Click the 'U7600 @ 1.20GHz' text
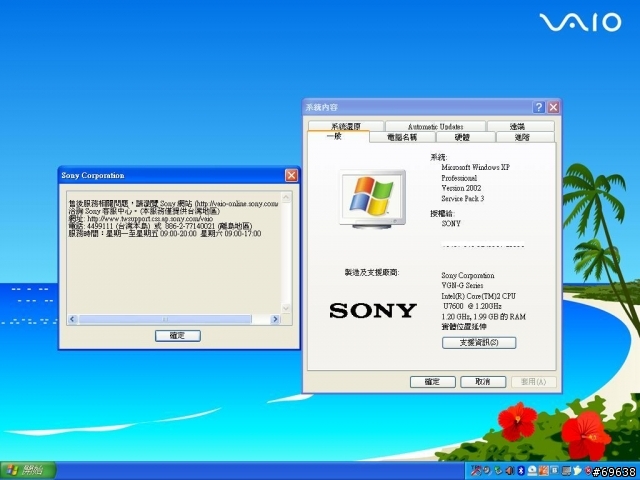Viewport: 640px width, 480px height. pyautogui.click(x=472, y=306)
